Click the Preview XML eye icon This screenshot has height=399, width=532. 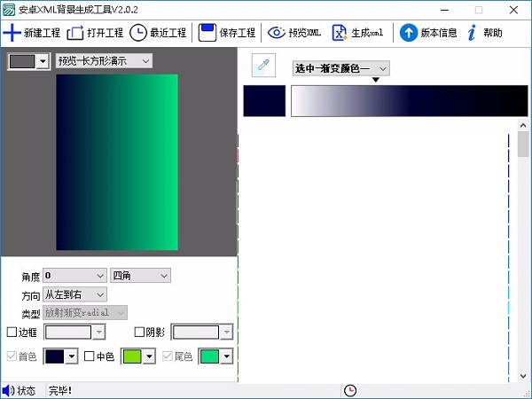(276, 33)
